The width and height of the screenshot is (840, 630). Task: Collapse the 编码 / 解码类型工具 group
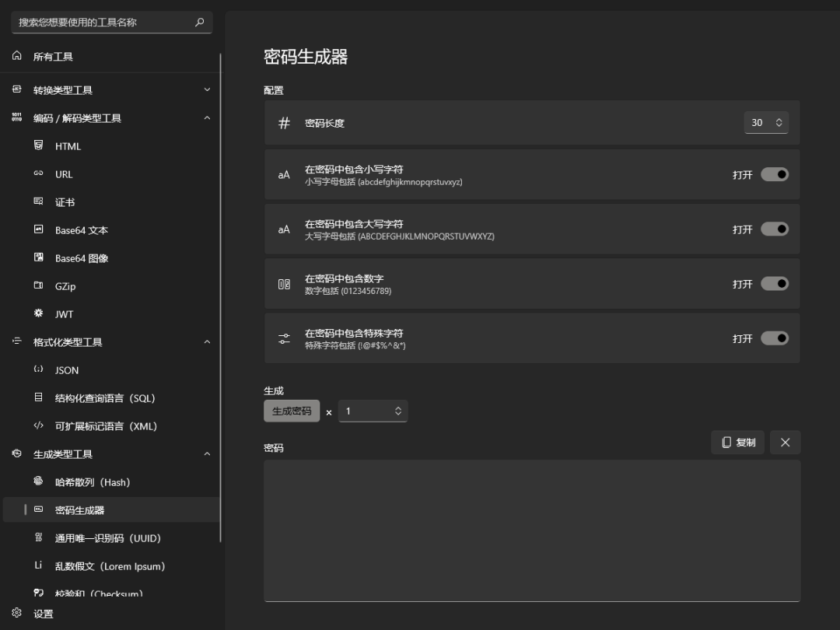(x=207, y=118)
